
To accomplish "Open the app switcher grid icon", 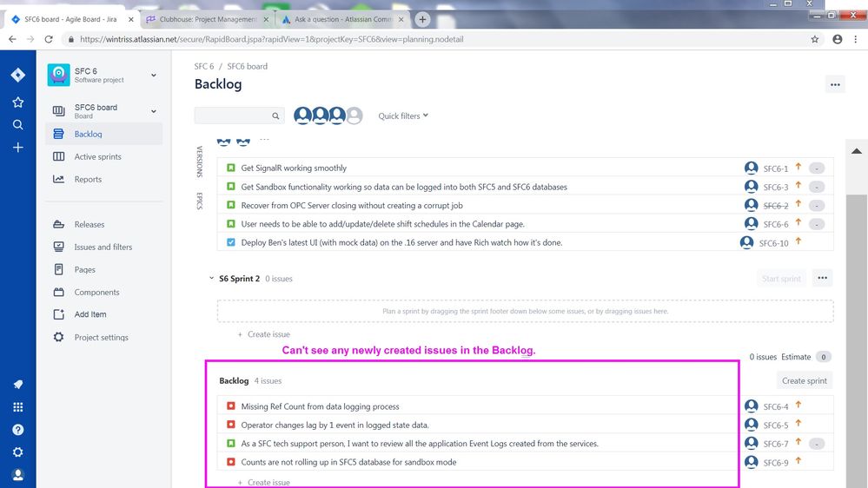I will (17, 407).
